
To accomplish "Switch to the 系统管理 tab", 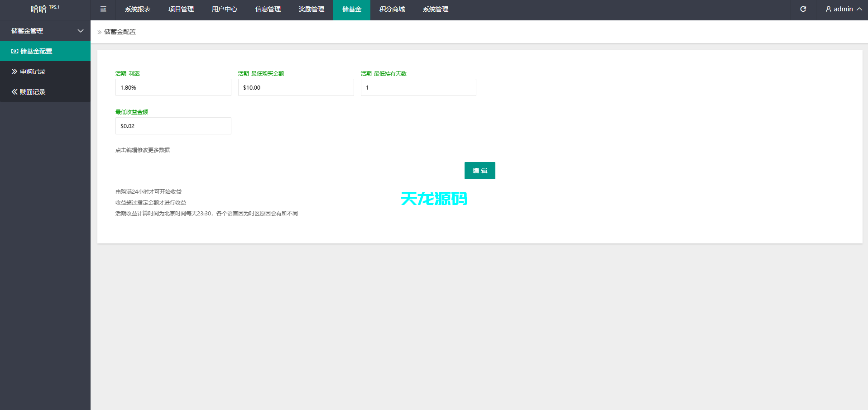I will point(435,9).
